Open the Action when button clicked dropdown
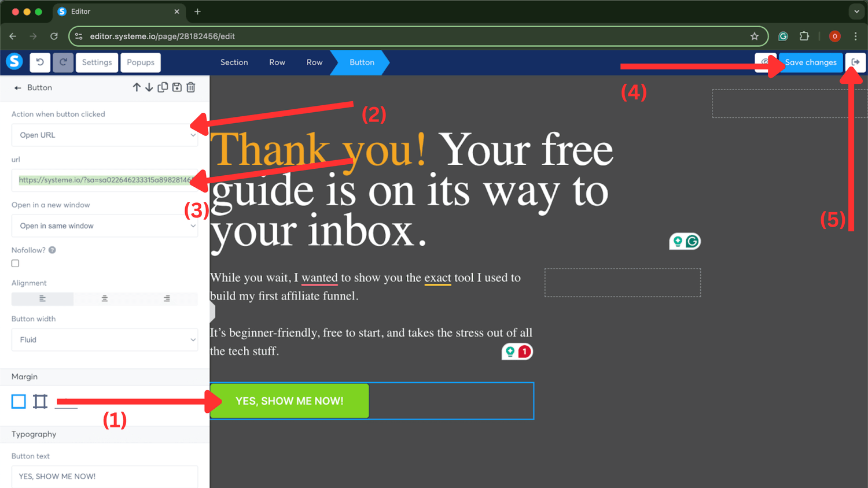Screen dimensions: 868x488 point(105,135)
